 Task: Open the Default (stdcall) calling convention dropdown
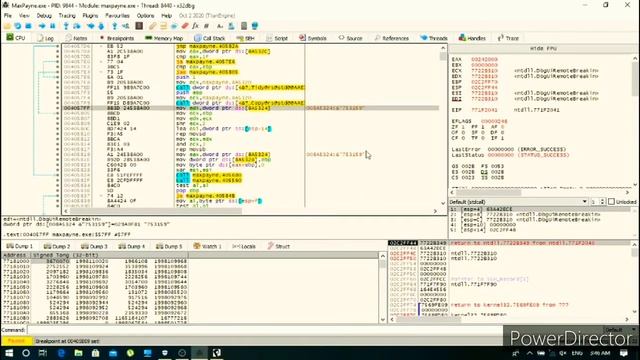pyautogui.click(x=518, y=202)
